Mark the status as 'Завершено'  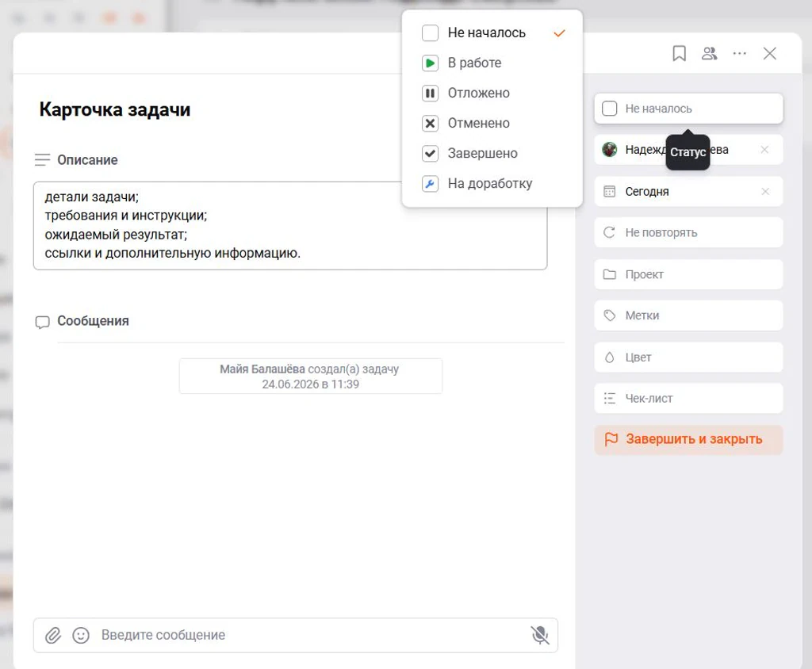pyautogui.click(x=492, y=153)
